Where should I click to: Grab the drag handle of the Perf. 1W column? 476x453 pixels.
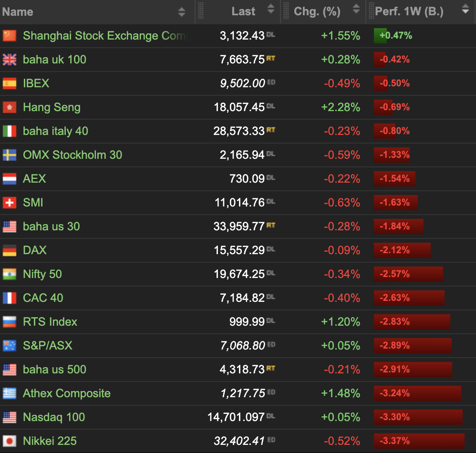(371, 10)
